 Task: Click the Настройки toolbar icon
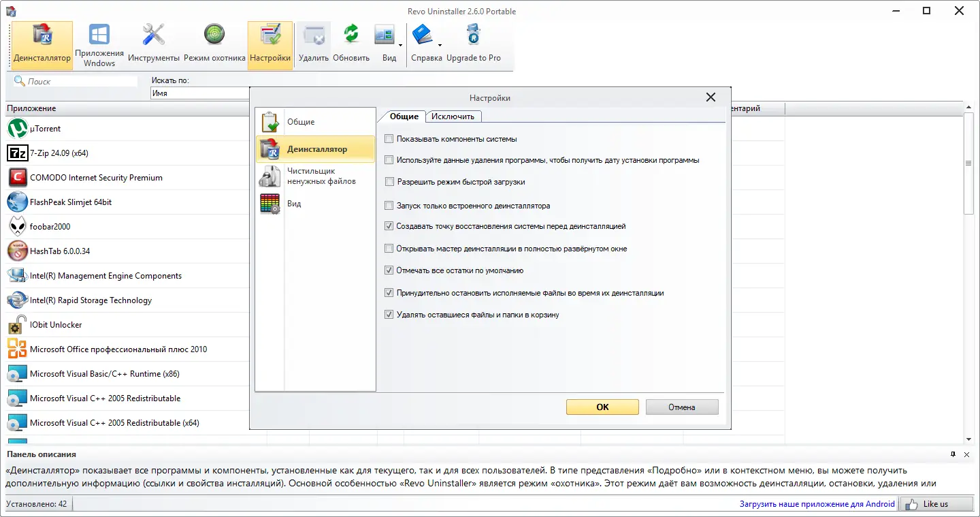(270, 46)
